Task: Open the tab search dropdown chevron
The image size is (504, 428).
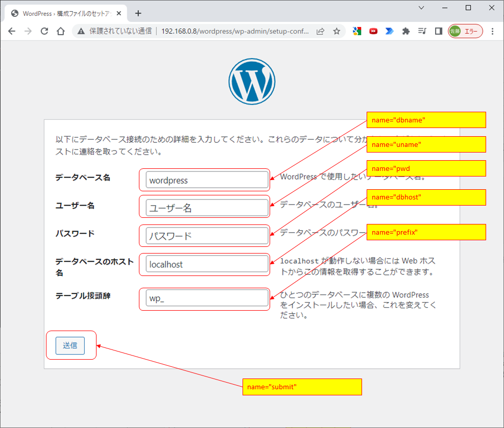Action: pos(421,8)
